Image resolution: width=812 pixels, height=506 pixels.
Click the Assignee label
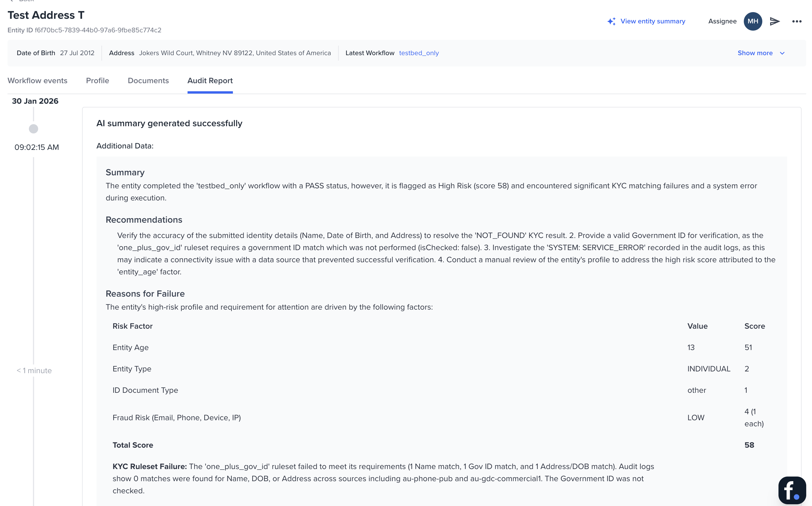click(x=722, y=21)
